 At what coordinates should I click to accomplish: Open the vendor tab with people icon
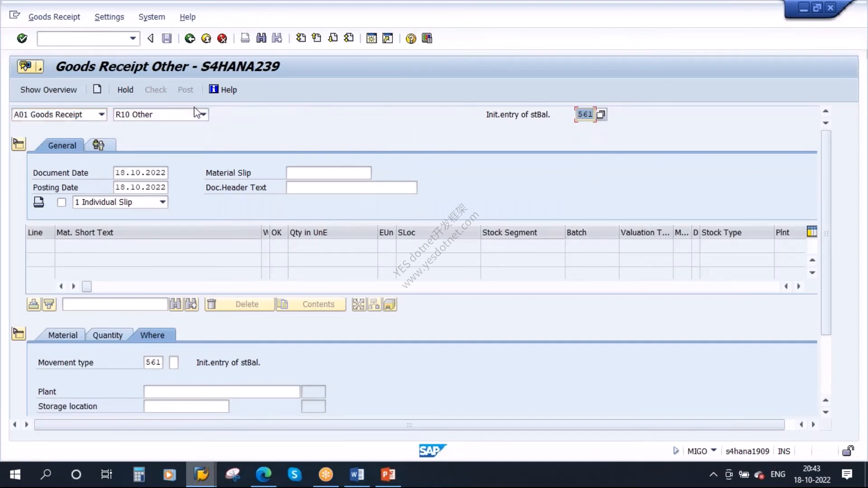point(99,145)
